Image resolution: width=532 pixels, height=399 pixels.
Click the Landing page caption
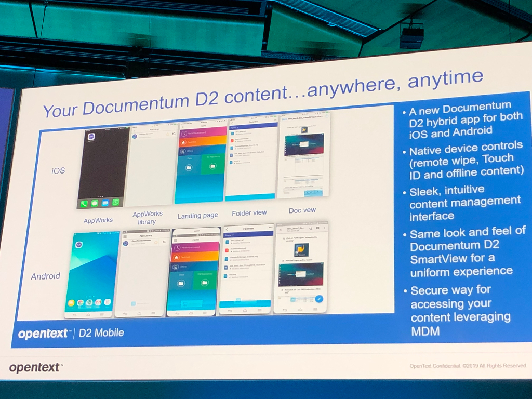tap(198, 216)
